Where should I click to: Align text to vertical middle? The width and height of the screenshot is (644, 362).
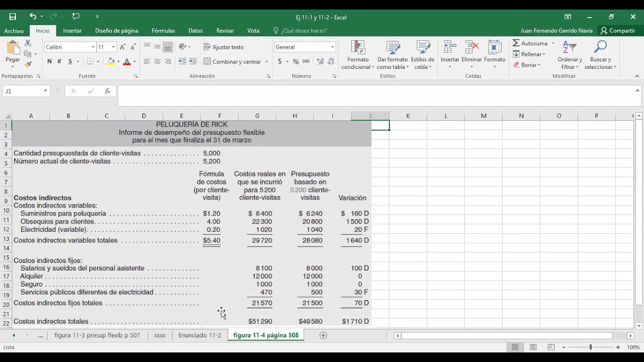pos(157,47)
